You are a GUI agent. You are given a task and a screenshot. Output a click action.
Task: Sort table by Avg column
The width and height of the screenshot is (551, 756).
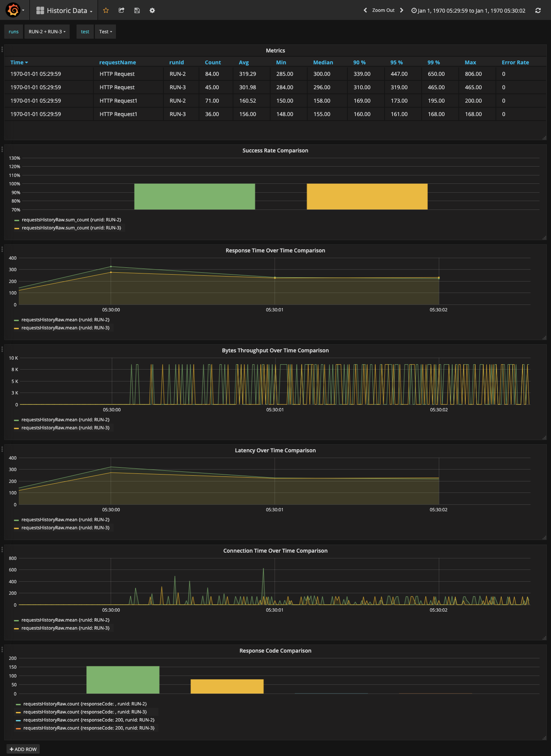[x=244, y=62]
